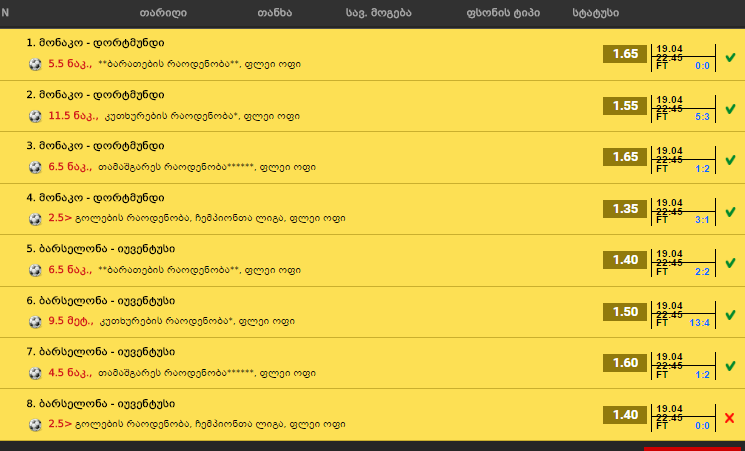Image resolution: width=745 pixels, height=451 pixels.
Task: Select the red '6.5 ნაკ.,' value in row 3
Action: [x=70, y=167]
